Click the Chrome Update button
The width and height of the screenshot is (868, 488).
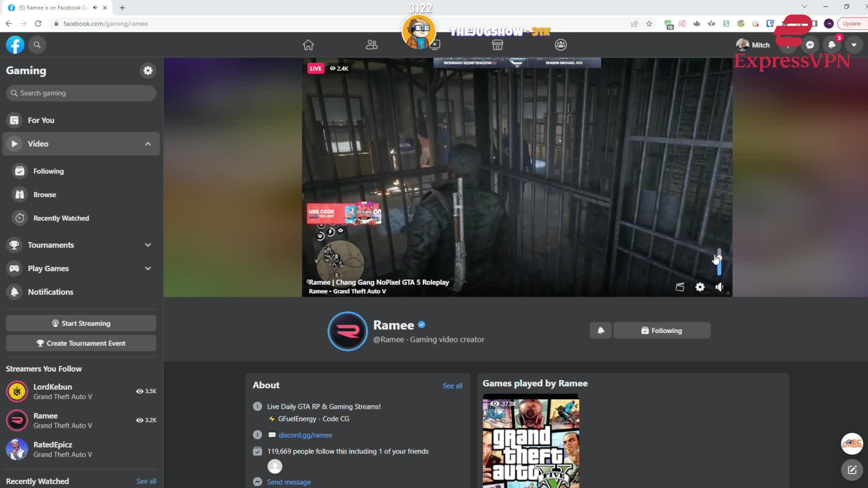coord(852,23)
